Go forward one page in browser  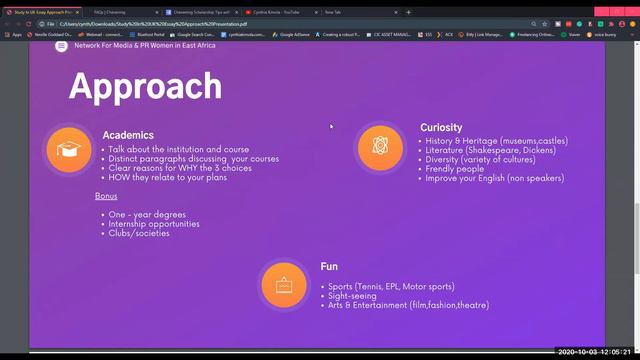click(18, 24)
